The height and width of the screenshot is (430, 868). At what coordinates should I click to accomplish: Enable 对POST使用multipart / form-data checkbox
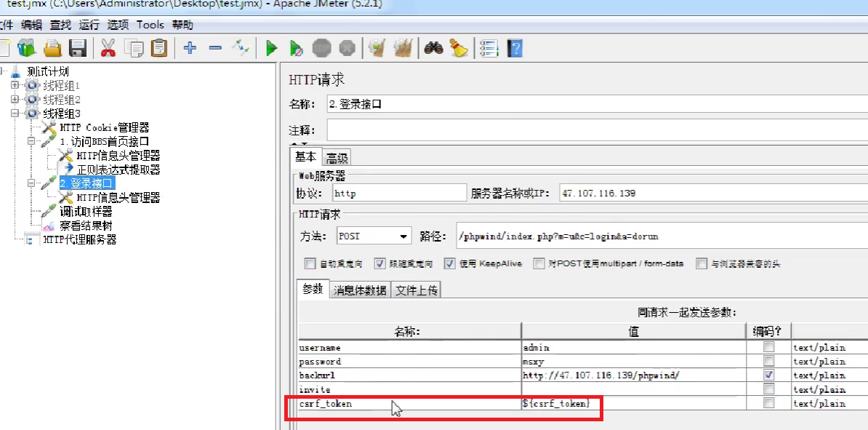pyautogui.click(x=539, y=264)
